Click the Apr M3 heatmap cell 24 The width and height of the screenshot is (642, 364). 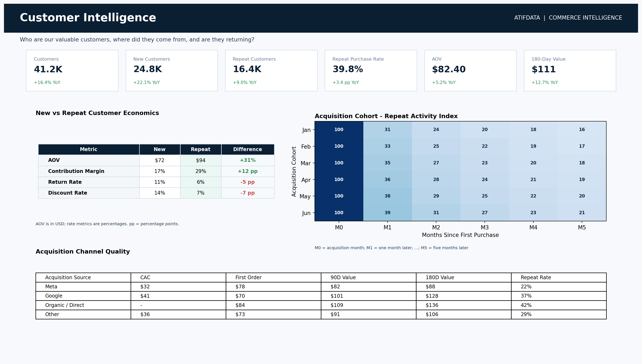pyautogui.click(x=485, y=180)
